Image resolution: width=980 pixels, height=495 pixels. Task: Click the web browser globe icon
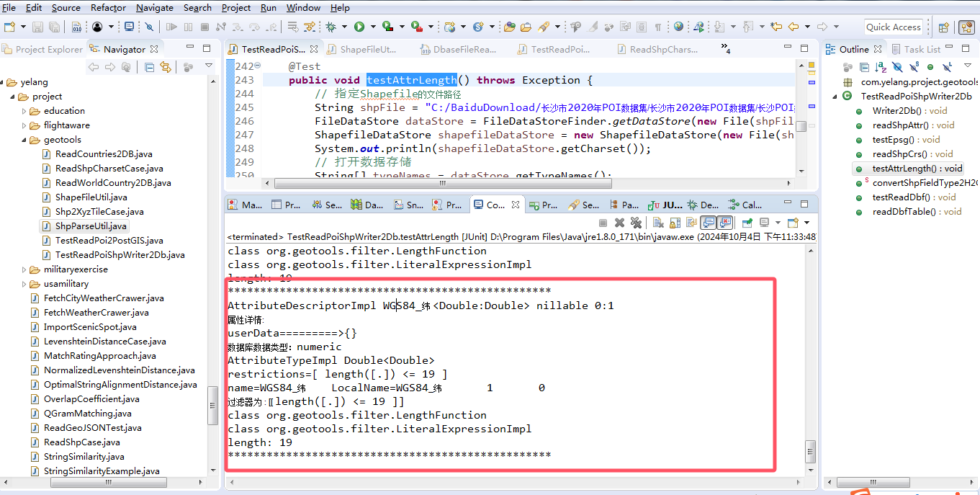[678, 27]
